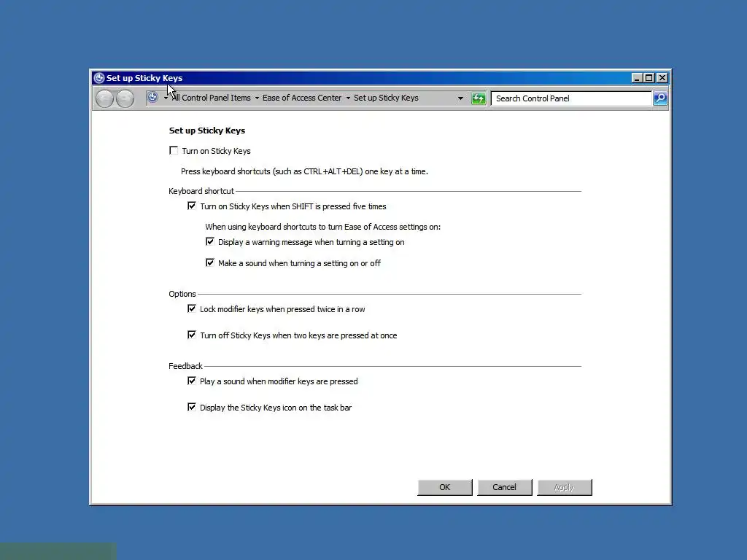Click the title bar Sticky Keys window icon
The width and height of the screenshot is (747, 560).
[x=99, y=78]
